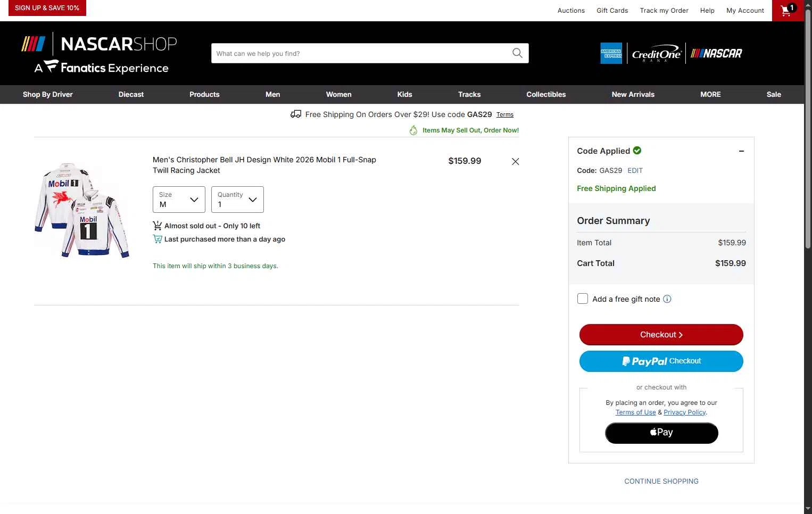This screenshot has width=812, height=514.
Task: Remove the jacket with the X icon
Action: (515, 162)
